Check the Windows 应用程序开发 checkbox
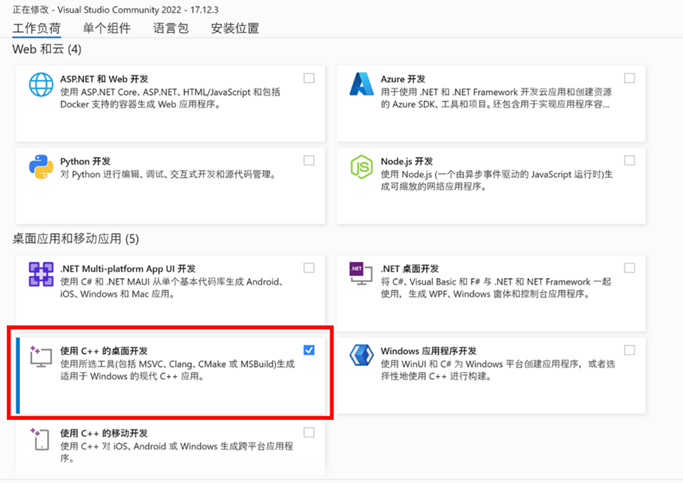The image size is (683, 483). click(x=629, y=350)
